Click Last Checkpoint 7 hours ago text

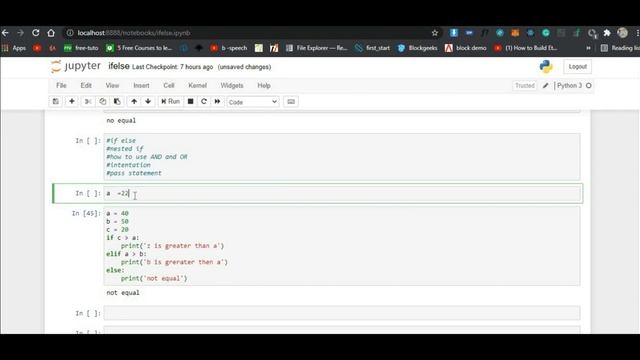tap(173, 67)
